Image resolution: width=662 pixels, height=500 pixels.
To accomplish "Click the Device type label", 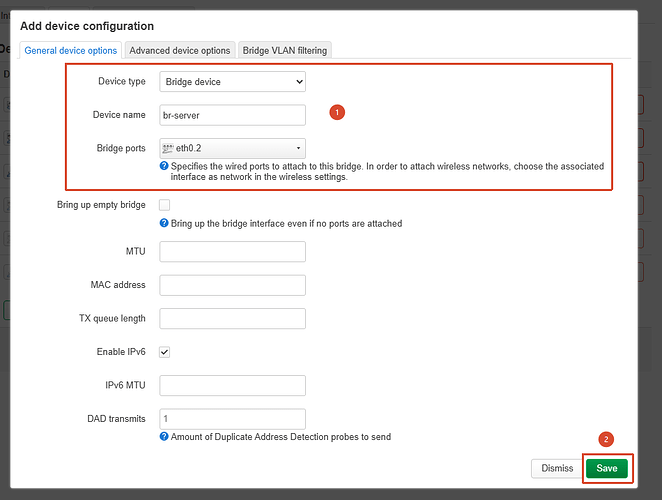I will point(122,81).
